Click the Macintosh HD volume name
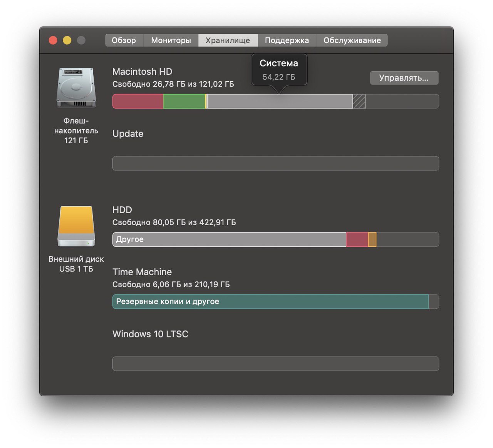Viewport: 493px width, 448px height. [142, 72]
